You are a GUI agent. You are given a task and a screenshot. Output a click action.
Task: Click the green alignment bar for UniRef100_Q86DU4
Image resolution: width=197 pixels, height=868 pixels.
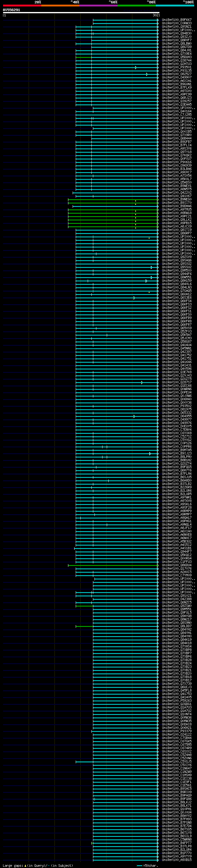(x=113, y=565)
